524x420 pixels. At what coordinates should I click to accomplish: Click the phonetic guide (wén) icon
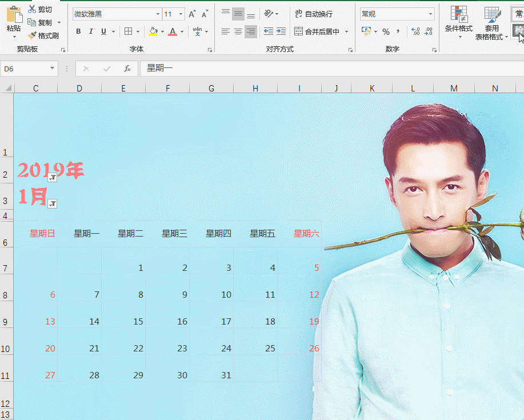pos(198,31)
